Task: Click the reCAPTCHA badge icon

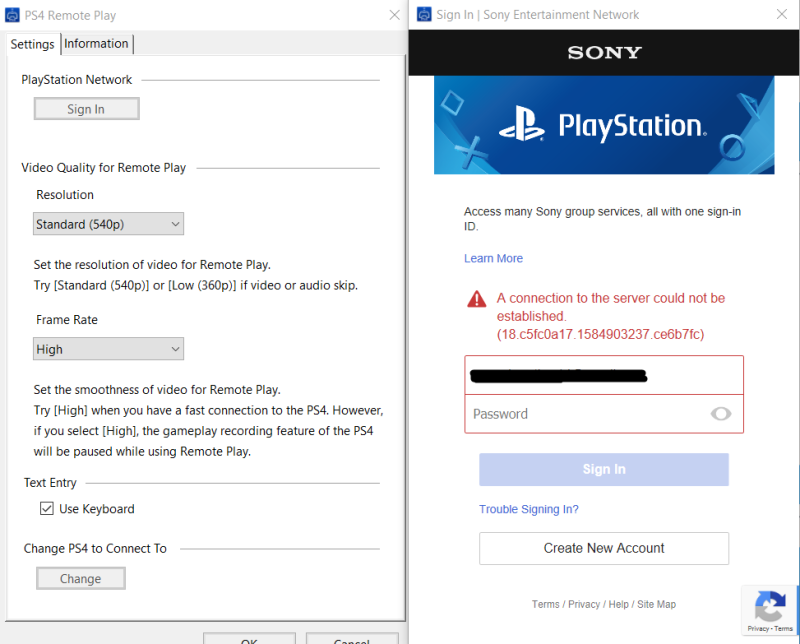Action: click(x=770, y=610)
